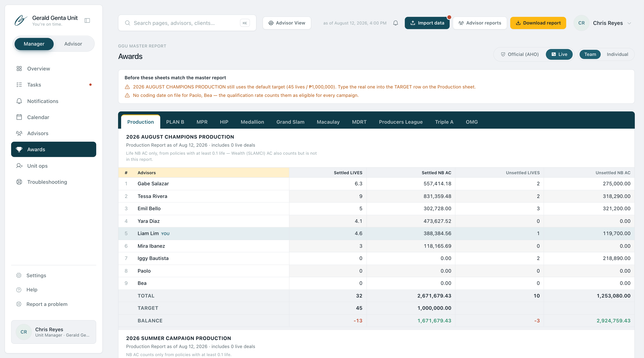Click the Advisors people icon
Viewport: 644px width, 358px height.
tap(19, 133)
